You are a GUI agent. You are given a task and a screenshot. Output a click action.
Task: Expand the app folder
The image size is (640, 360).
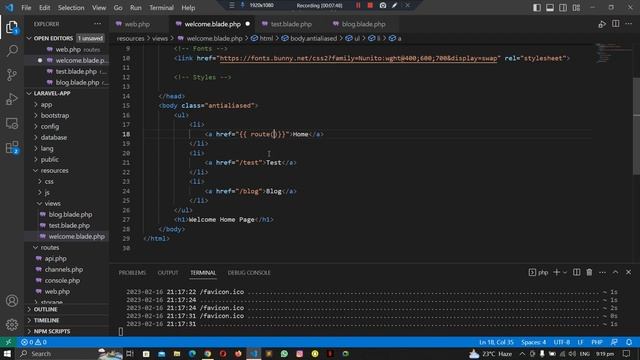(46, 104)
